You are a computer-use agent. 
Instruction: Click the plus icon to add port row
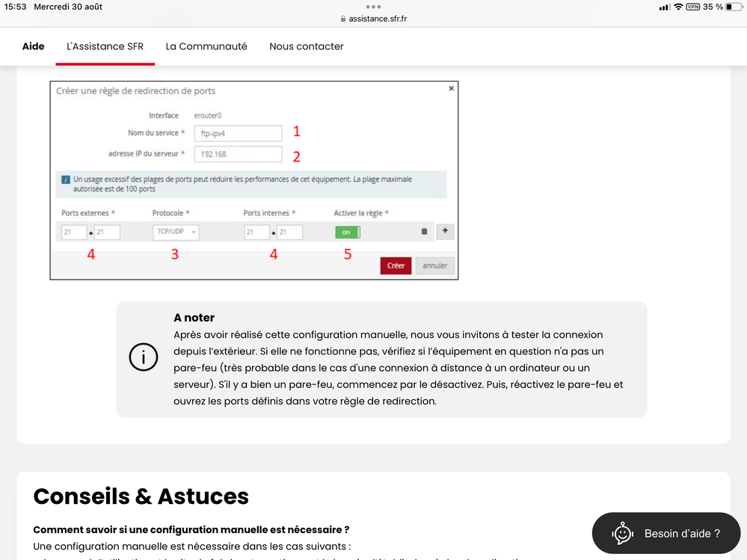(x=445, y=232)
